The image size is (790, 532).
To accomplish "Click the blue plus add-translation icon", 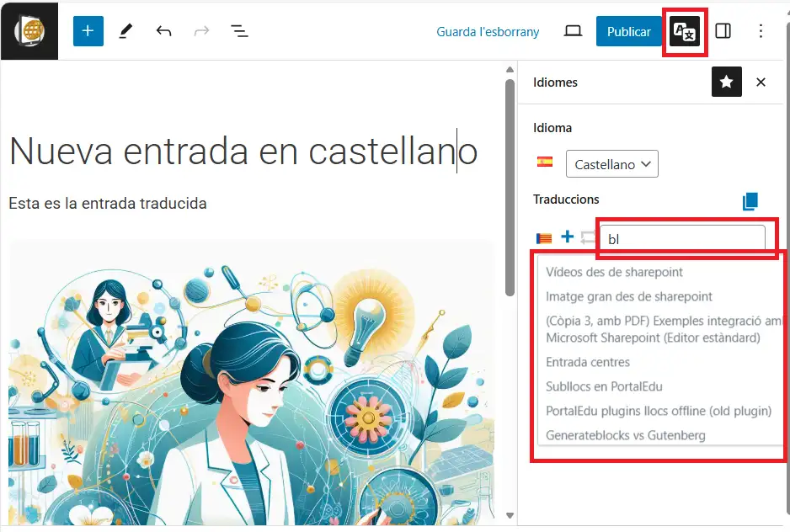I will click(x=568, y=237).
